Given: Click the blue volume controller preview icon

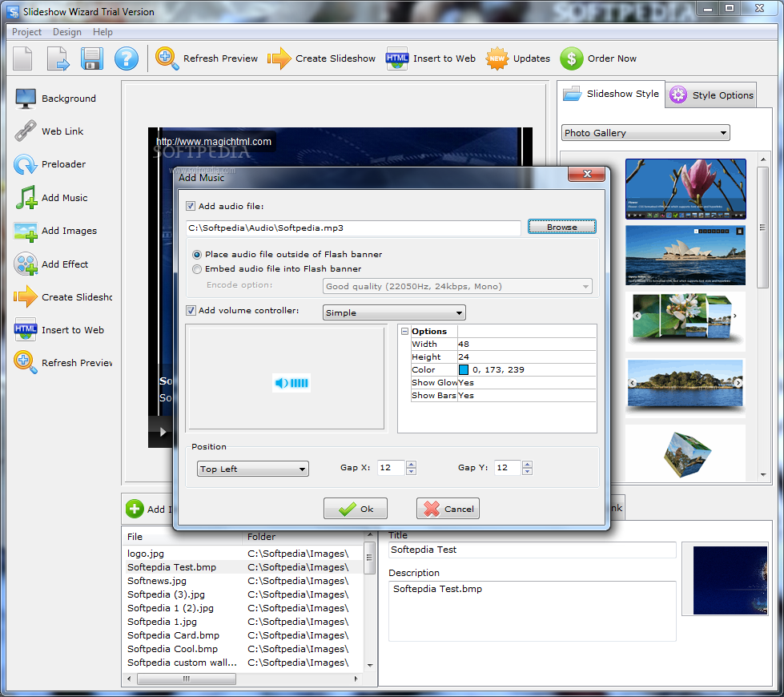Looking at the screenshot, I should pos(291,383).
